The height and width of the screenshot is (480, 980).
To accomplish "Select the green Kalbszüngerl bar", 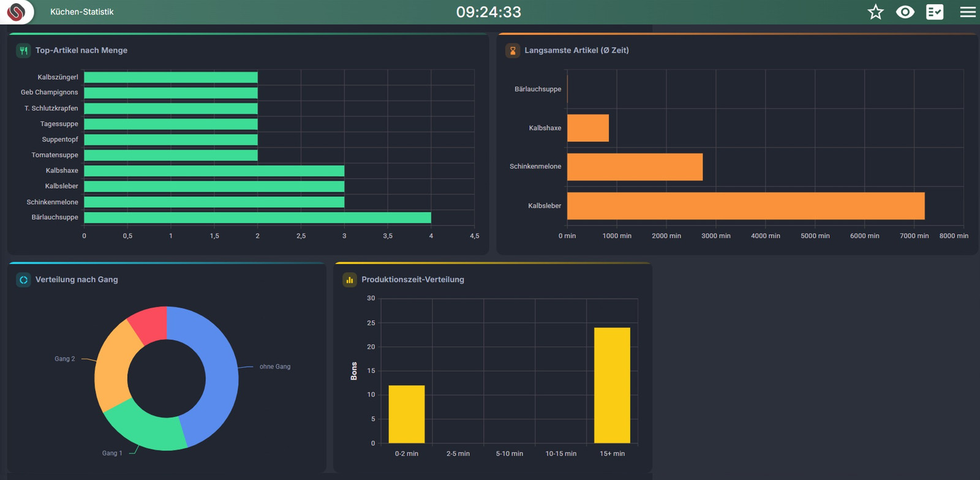I will 171,77.
